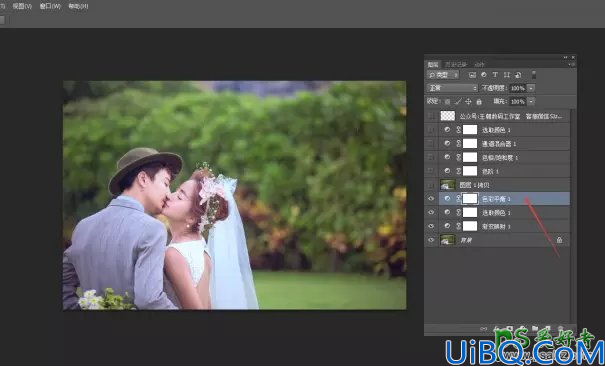Click mask link icon on 色彩平衡 1
Viewport: 605px width, 367px height.
pyautogui.click(x=458, y=199)
